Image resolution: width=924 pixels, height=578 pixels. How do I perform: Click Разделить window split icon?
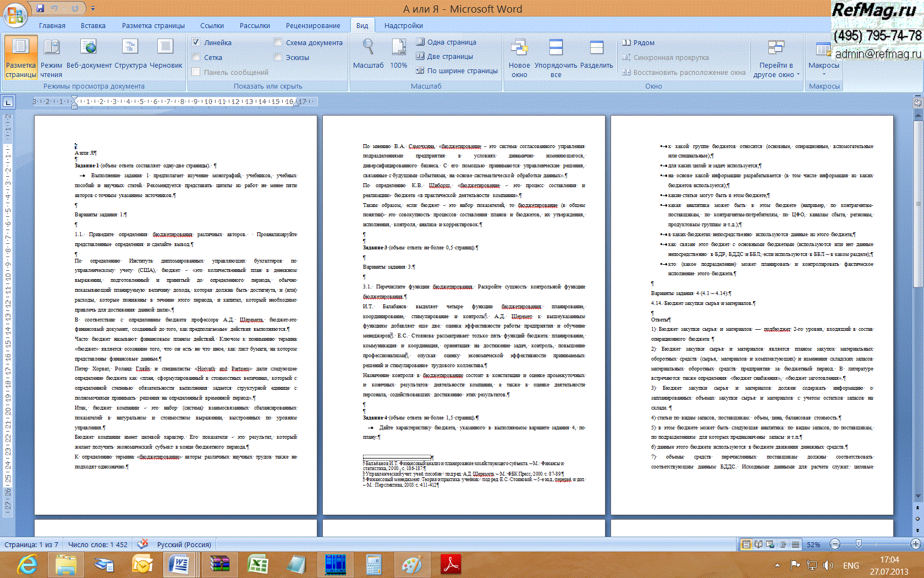coord(596,50)
